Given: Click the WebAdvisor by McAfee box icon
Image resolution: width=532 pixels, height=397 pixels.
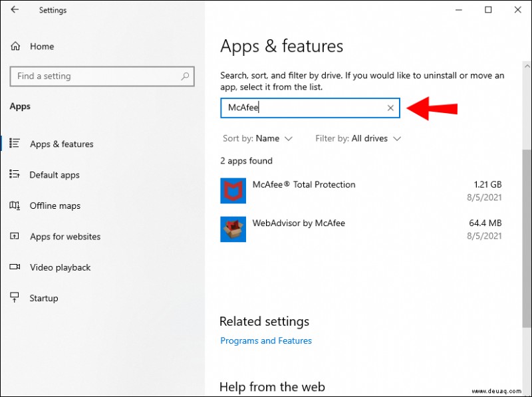Looking at the screenshot, I should [233, 229].
